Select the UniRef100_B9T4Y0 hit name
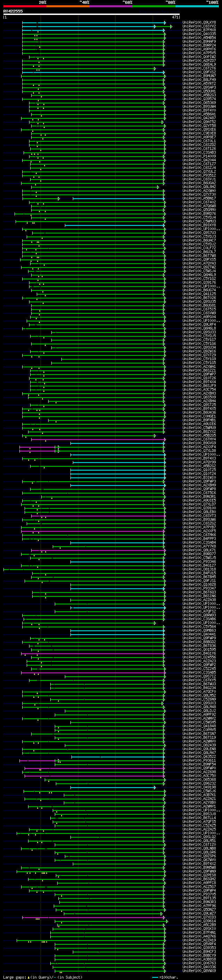222x980 pixels. pyautogui.click(x=199, y=110)
